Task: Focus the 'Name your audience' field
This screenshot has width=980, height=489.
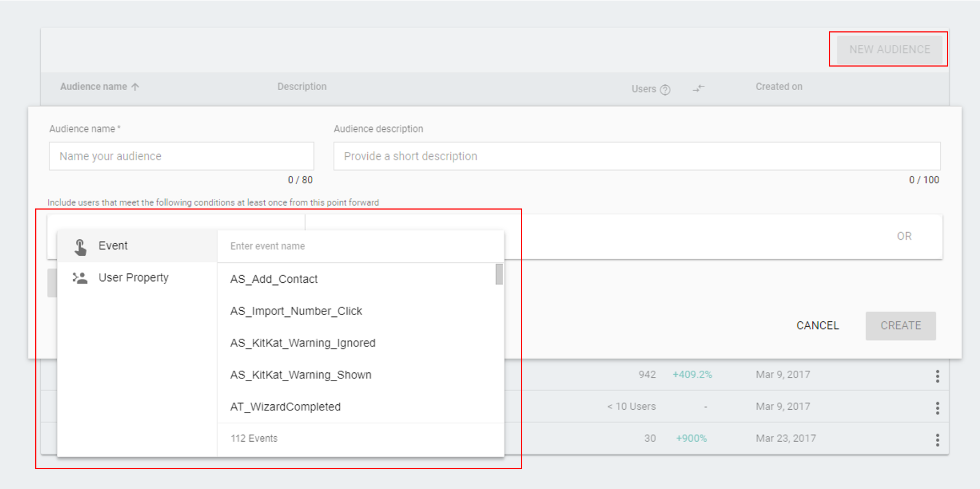Action: pyautogui.click(x=181, y=156)
